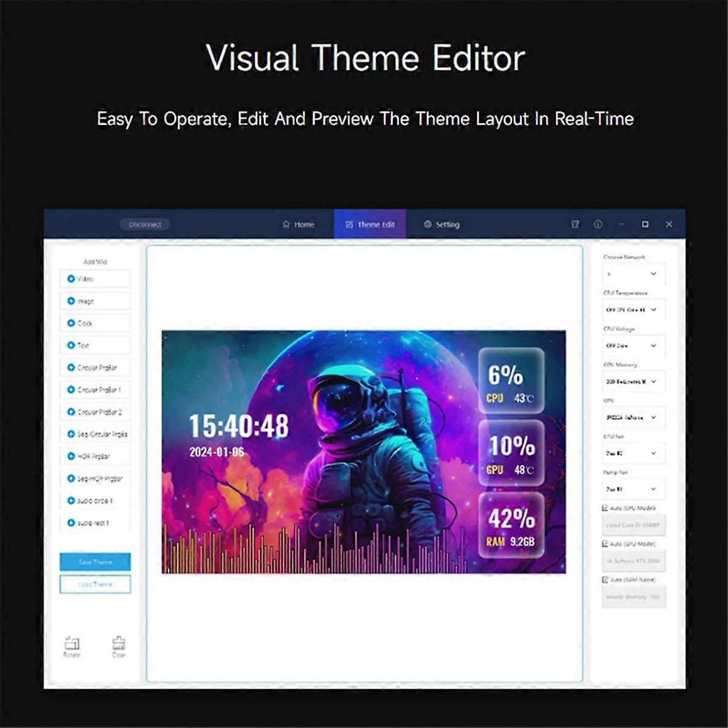
Task: Click the Rotate icon
Action: click(x=72, y=644)
